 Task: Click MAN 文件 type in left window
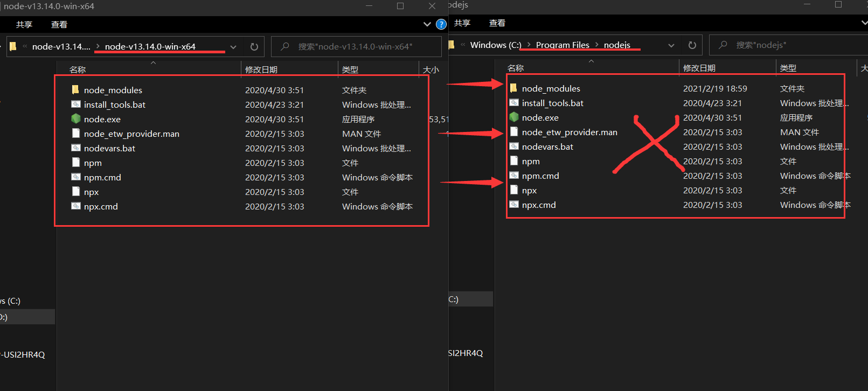(362, 134)
